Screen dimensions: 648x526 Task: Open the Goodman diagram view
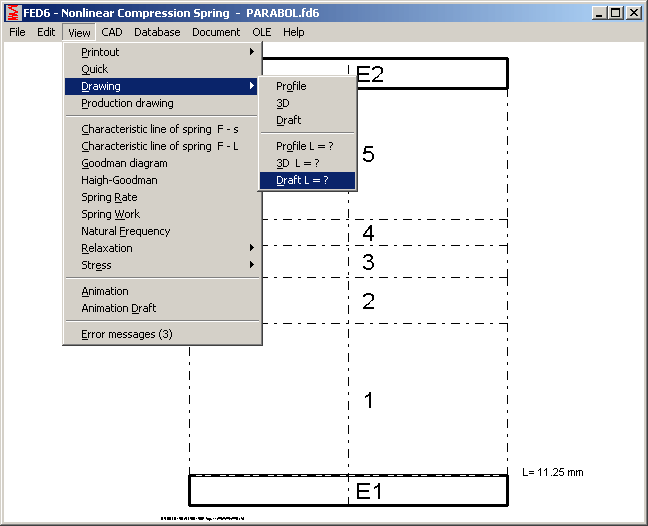click(124, 163)
